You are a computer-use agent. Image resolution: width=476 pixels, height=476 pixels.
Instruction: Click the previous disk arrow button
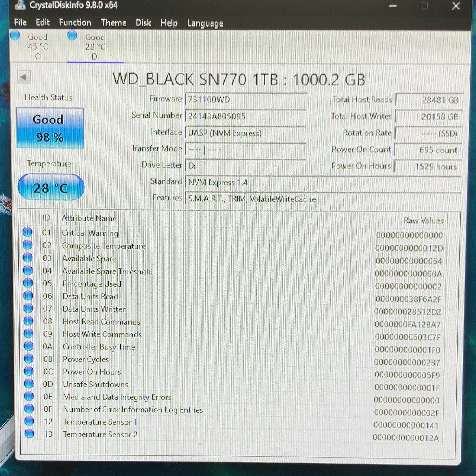[x=24, y=77]
